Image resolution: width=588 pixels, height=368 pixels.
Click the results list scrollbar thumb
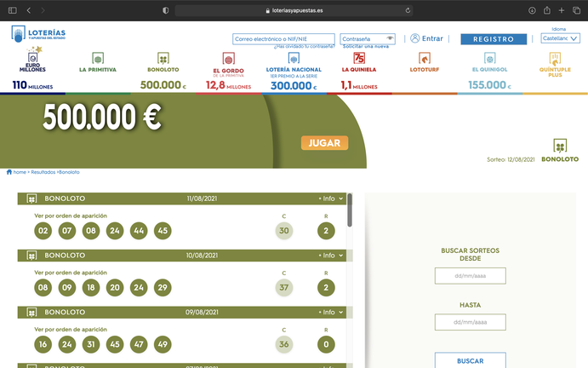tap(350, 210)
